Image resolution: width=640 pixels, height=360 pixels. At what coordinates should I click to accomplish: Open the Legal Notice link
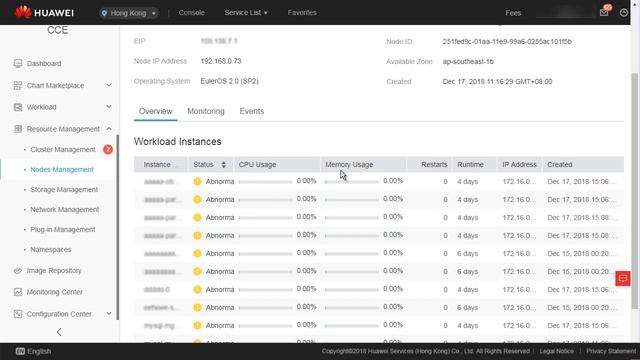[x=556, y=351]
